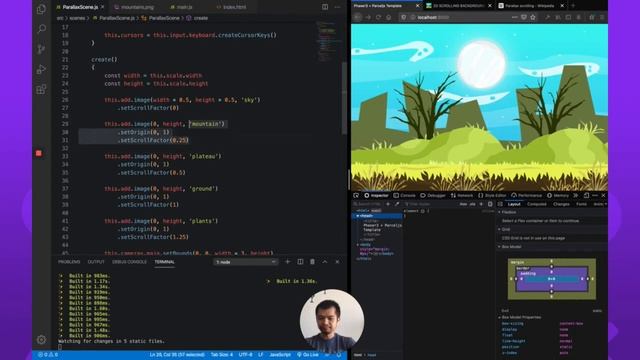640x360 pixels.
Task: Collapse the Flexbox section
Action: [x=499, y=212]
